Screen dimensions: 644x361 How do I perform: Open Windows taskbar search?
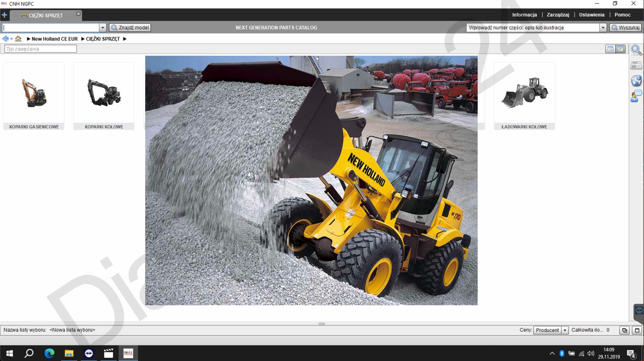[29, 353]
